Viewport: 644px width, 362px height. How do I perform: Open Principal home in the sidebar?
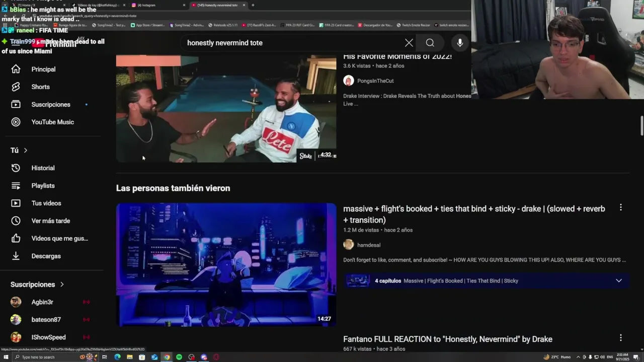44,69
